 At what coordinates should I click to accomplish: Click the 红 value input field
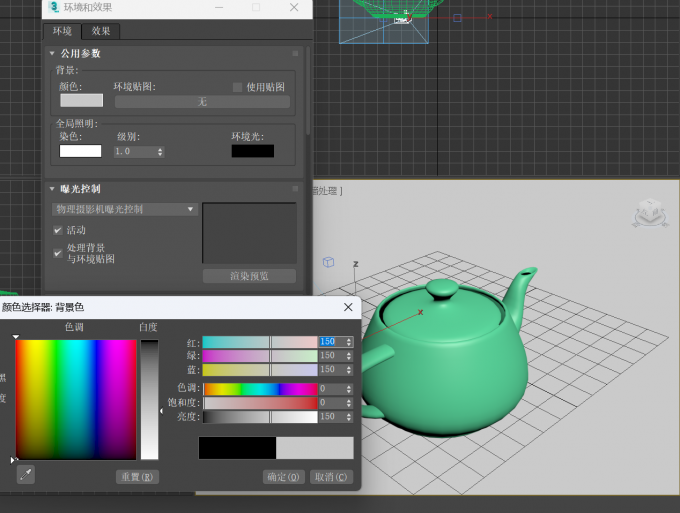tap(332, 342)
